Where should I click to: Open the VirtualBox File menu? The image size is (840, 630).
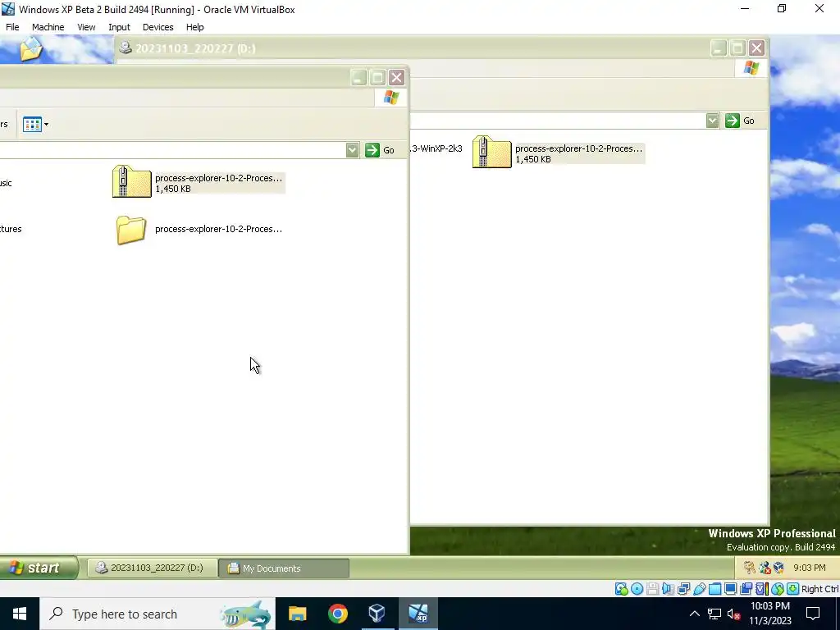tap(12, 27)
